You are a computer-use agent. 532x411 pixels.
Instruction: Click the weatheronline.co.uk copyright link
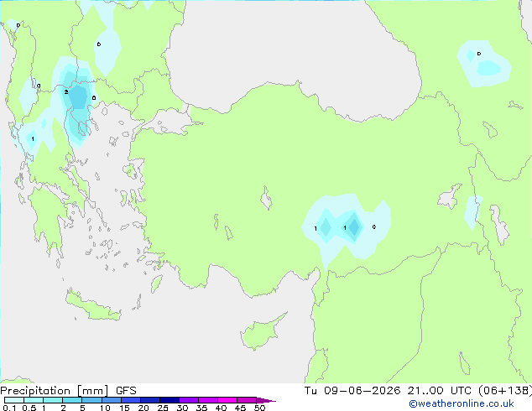[462, 403]
